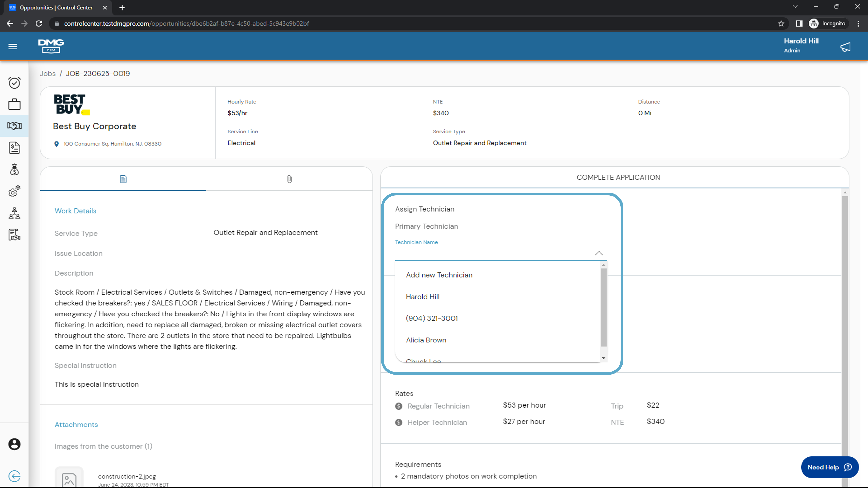
Task: Switch to the work details document tab
Action: (x=123, y=179)
